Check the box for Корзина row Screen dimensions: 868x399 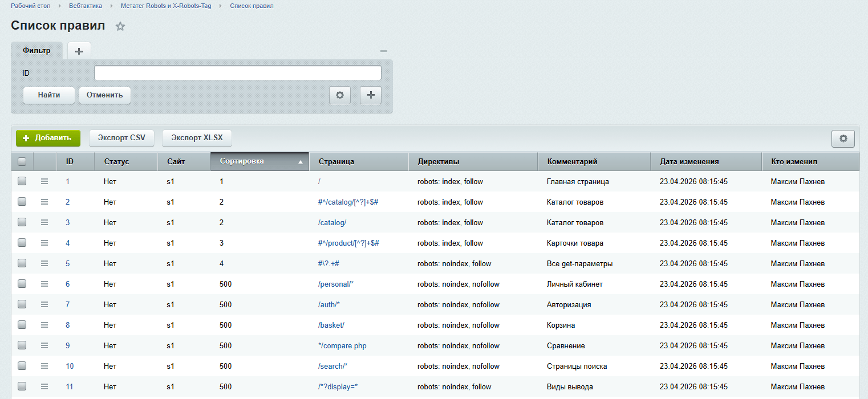click(x=22, y=325)
